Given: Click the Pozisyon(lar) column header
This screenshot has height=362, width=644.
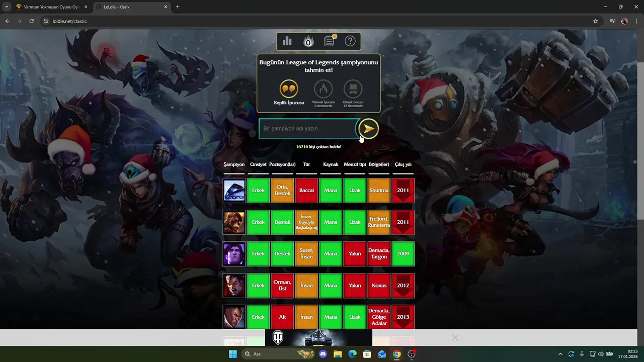Looking at the screenshot, I should [x=282, y=164].
